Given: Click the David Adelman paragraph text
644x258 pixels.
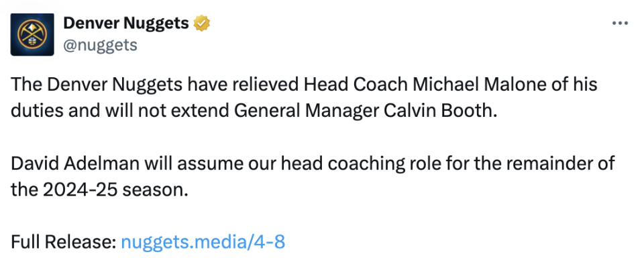Looking at the screenshot, I should 313,177.
